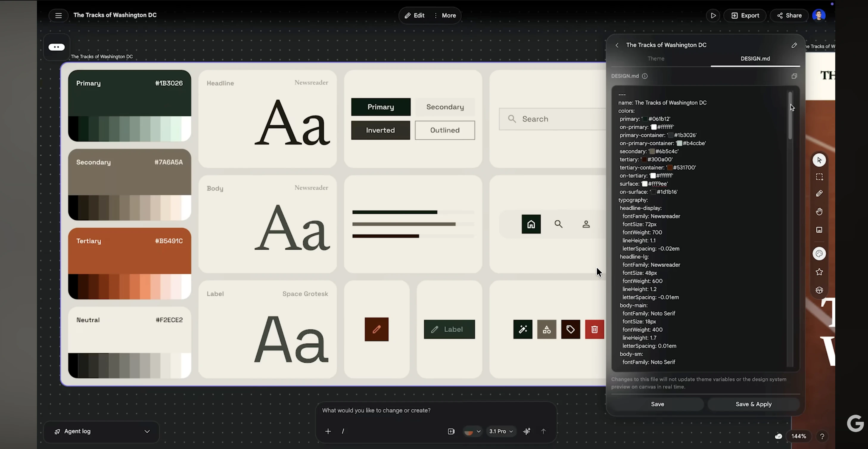Click the dark red pencil icon button
This screenshot has height=449, width=868.
[377, 329]
